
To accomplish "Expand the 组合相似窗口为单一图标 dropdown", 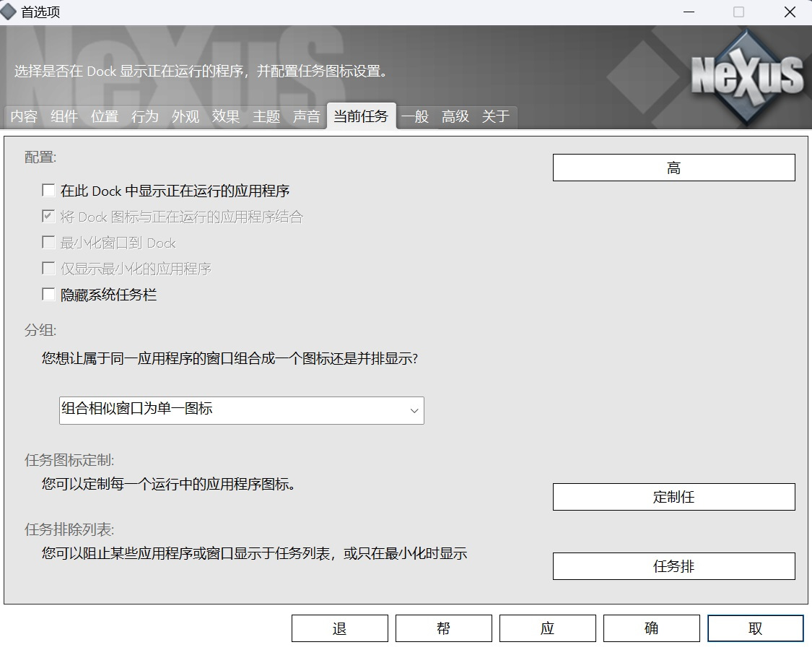I will (241, 409).
